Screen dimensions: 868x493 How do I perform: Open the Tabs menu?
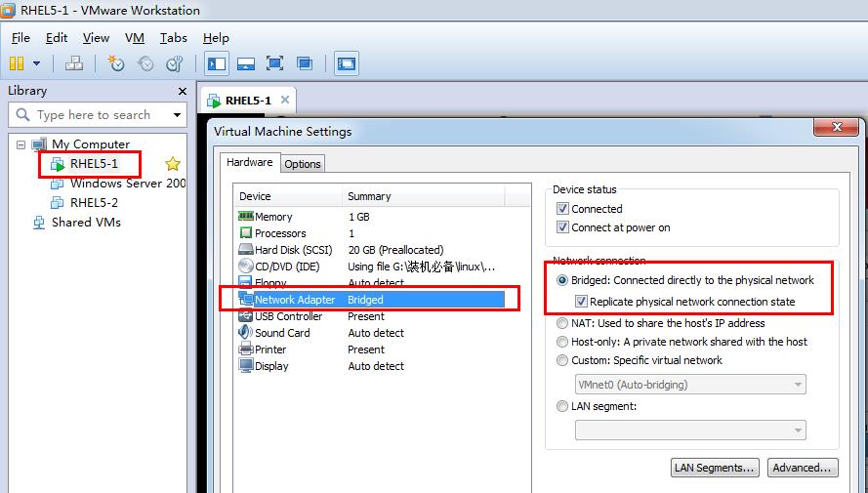(x=173, y=38)
